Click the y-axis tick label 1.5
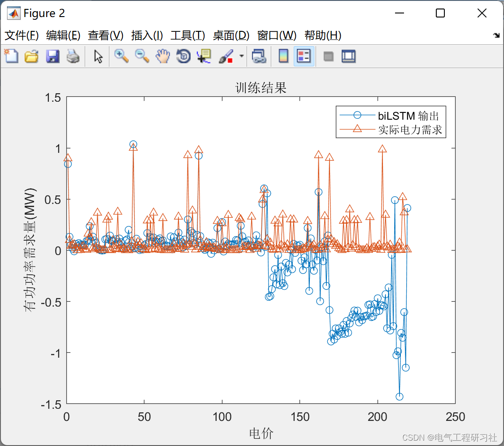 [x=53, y=97]
